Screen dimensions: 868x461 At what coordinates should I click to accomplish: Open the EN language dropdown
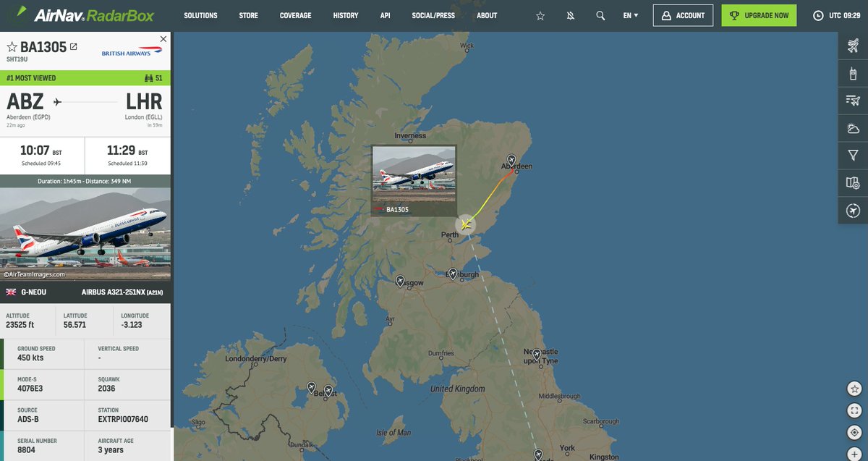click(x=631, y=15)
